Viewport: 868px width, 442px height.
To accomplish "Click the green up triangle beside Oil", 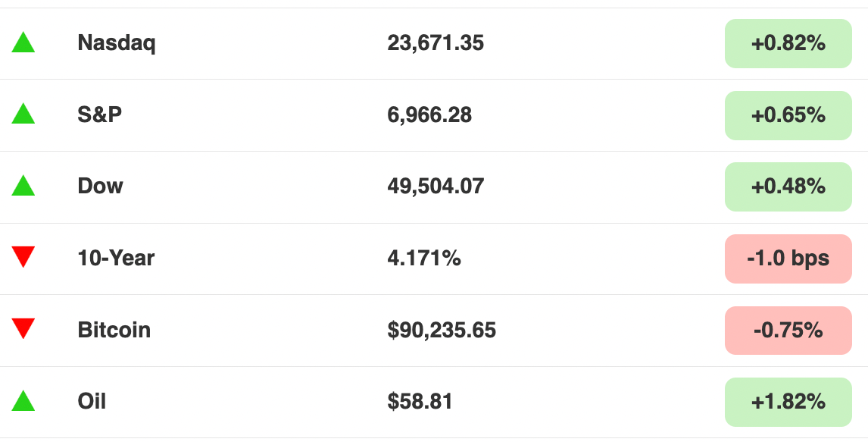I will 23,400.
